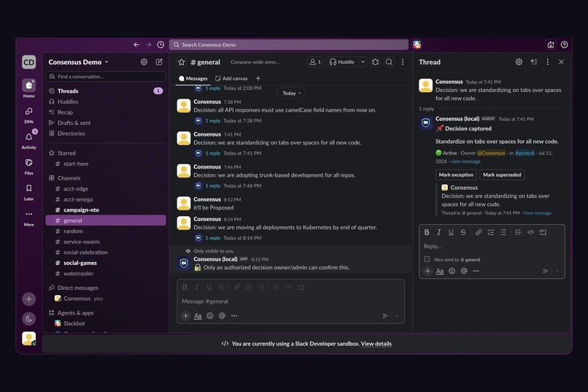
Task: Go forward with the history forward arrow
Action: click(x=149, y=45)
